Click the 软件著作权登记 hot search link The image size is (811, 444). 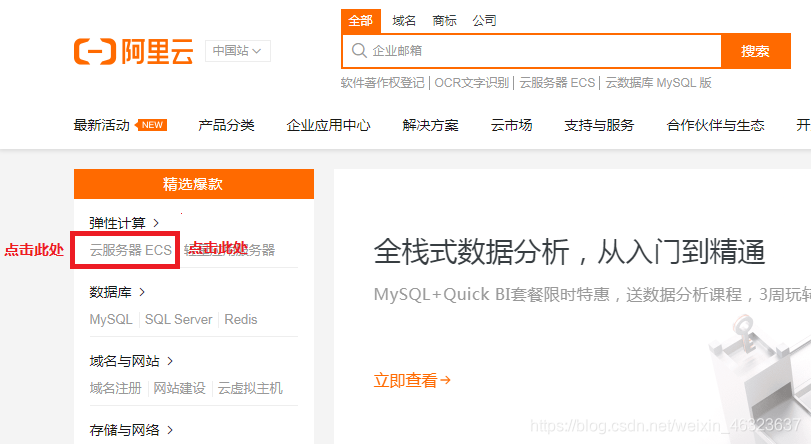point(382,83)
